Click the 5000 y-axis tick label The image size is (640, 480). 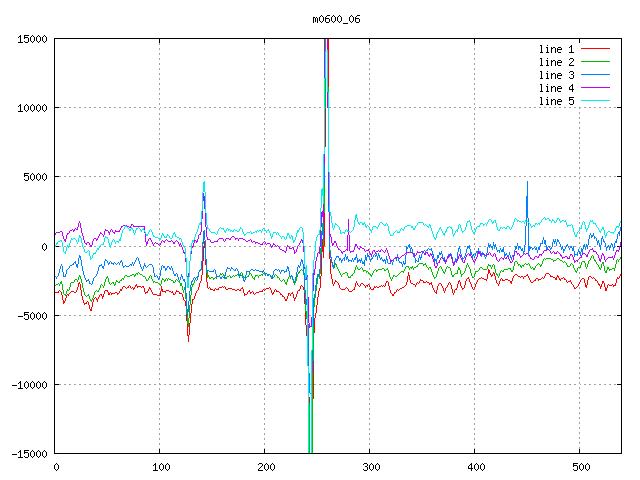35,177
